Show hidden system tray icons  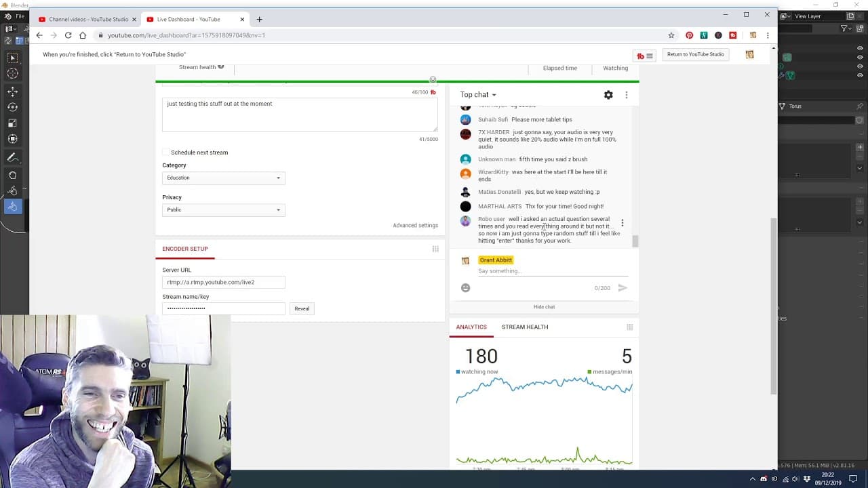pos(752,479)
